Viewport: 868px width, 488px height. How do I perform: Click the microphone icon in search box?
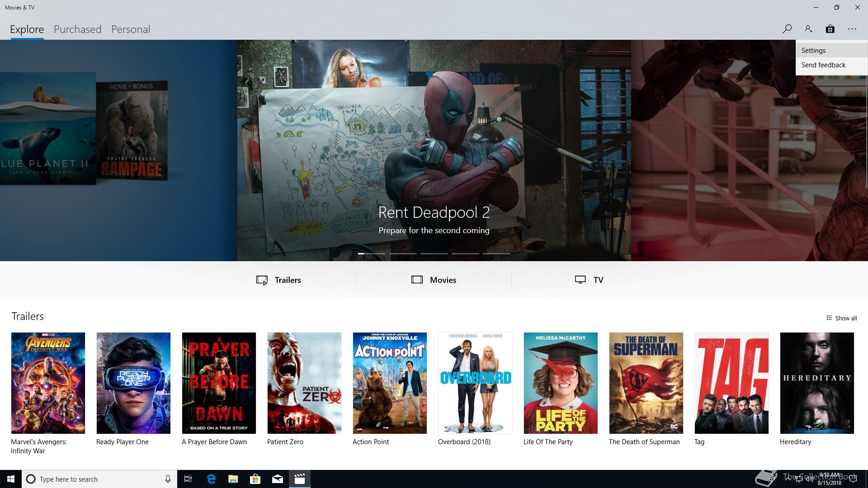point(168,479)
